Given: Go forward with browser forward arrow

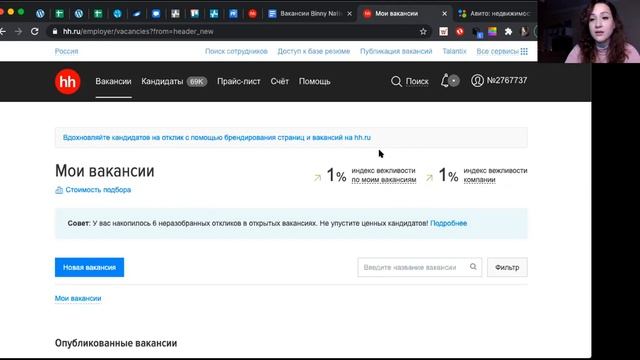Looking at the screenshot, I should (18, 31).
